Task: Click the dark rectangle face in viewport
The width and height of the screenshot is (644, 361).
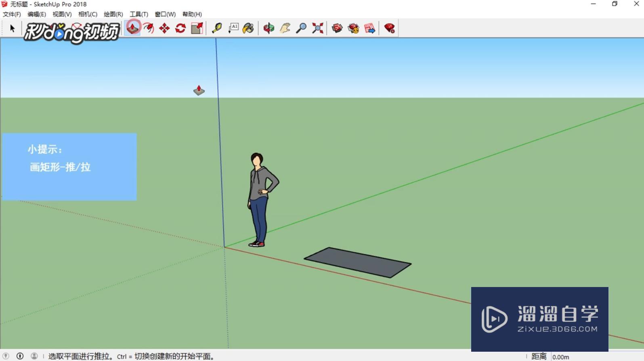Action: (x=358, y=262)
